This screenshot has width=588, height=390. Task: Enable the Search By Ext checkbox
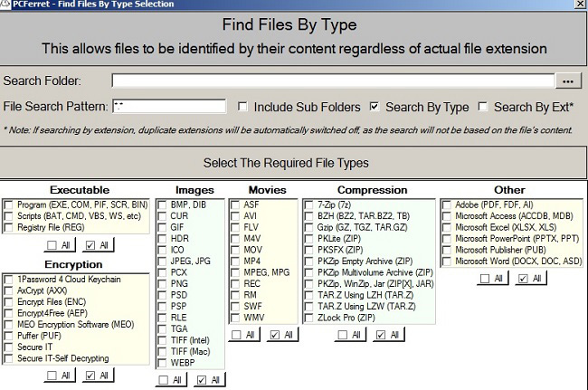coord(483,107)
